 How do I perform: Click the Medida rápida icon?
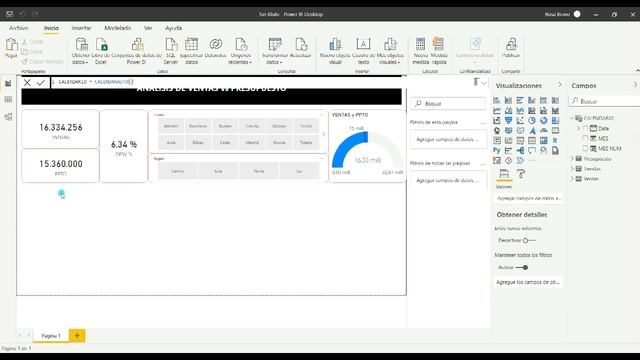click(438, 44)
